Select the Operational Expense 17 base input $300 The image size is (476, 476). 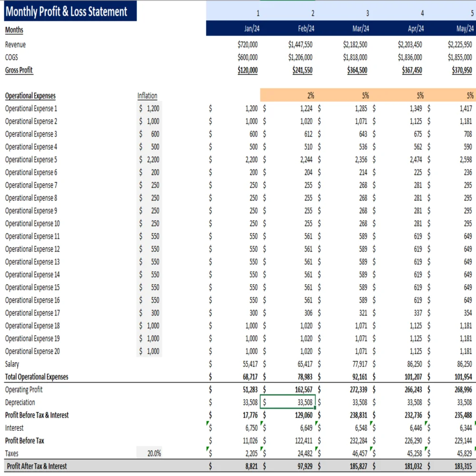[150, 313]
